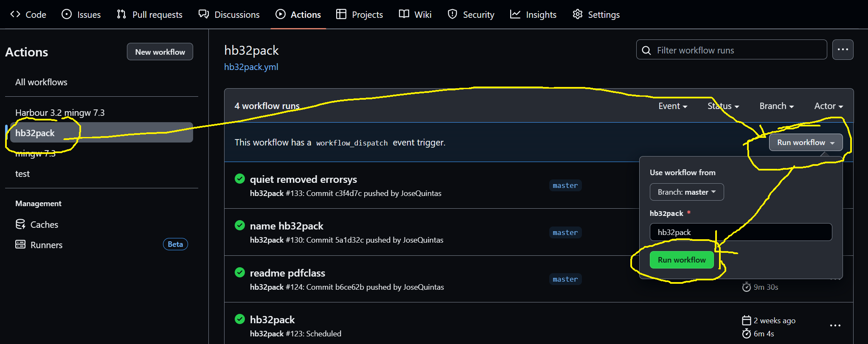
Task: Focus the hb32pack text input field
Action: coord(741,232)
